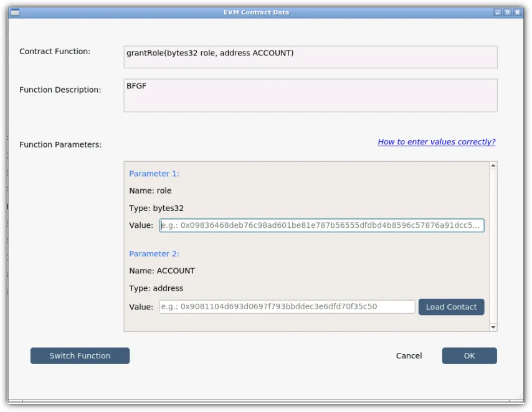The width and height of the screenshot is (532, 412).
Task: Click the Switch Function button
Action: 80,356
